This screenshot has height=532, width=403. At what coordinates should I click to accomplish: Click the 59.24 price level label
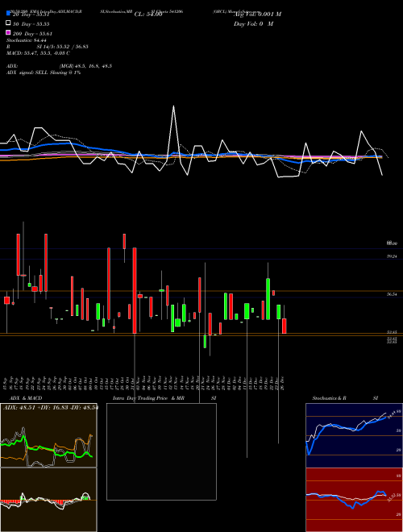click(392, 256)
